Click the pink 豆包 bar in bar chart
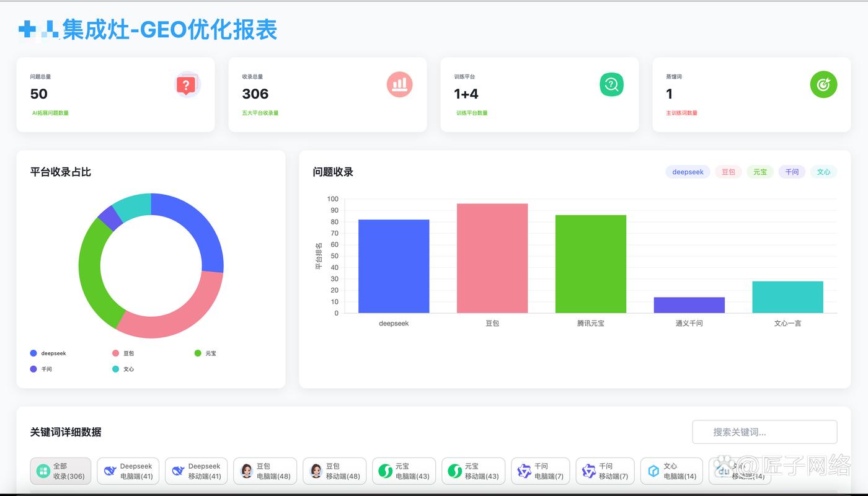The height and width of the screenshot is (496, 868). pyautogui.click(x=492, y=258)
